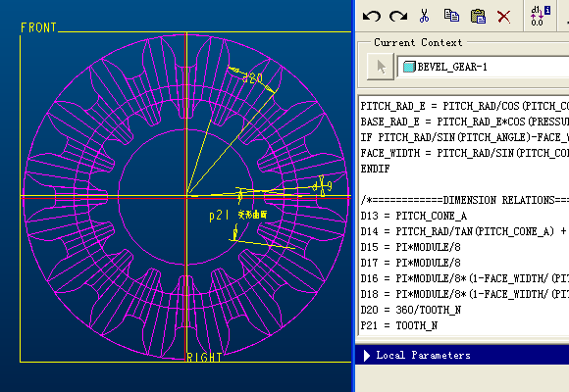Select the p21 pattern label on the gear
The image size is (569, 392).
click(219, 216)
